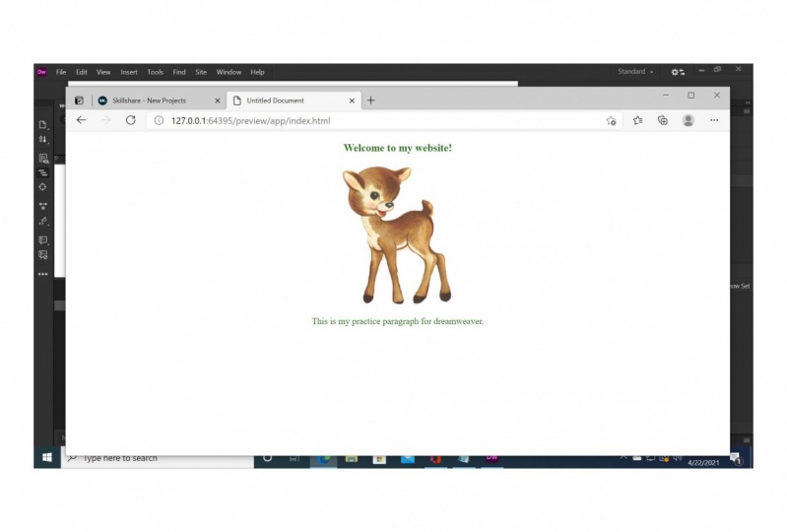Open the Dreamweaver View menu
The height and width of the screenshot is (532, 787).
coord(103,72)
